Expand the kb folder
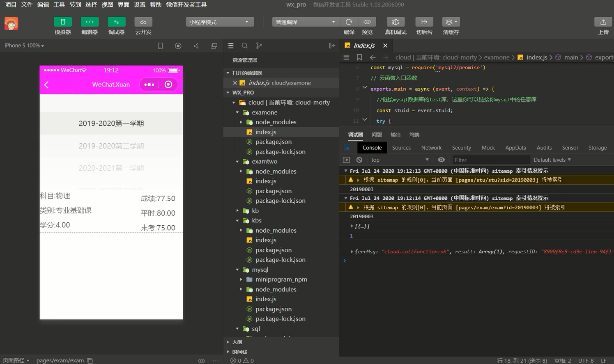Image resolution: width=614 pixels, height=364 pixels. [x=237, y=211]
